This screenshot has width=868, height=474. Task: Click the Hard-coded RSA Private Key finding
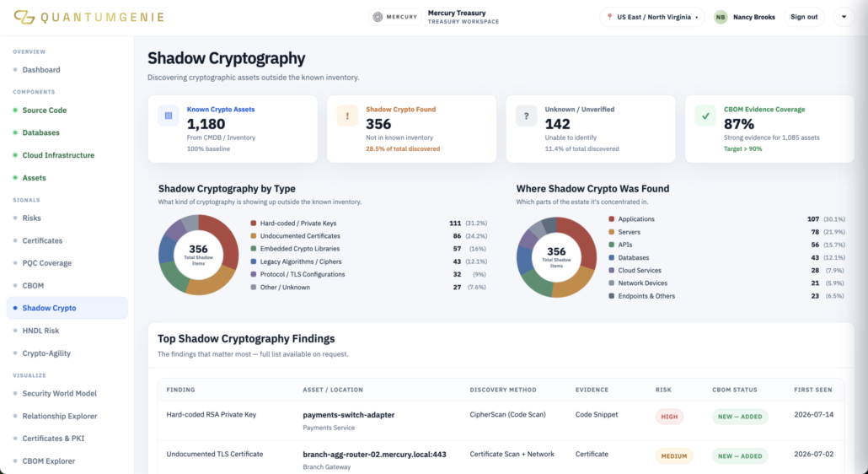pos(211,415)
